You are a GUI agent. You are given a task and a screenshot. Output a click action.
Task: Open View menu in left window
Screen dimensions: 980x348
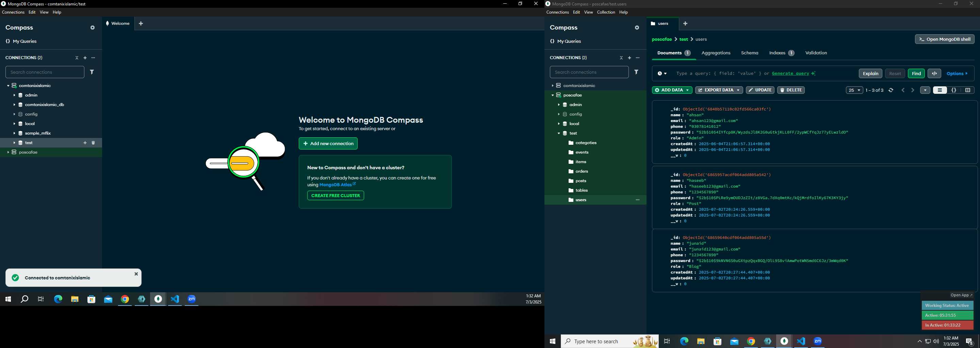[44, 12]
